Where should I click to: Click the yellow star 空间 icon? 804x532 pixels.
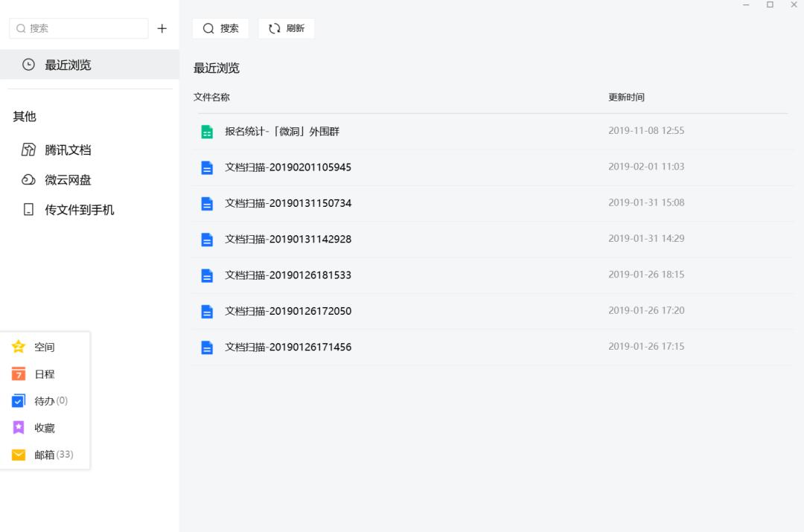pos(19,347)
